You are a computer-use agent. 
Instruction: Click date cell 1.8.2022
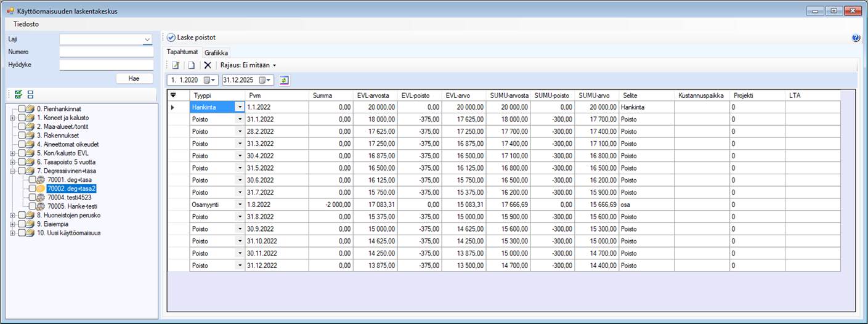[276, 204]
